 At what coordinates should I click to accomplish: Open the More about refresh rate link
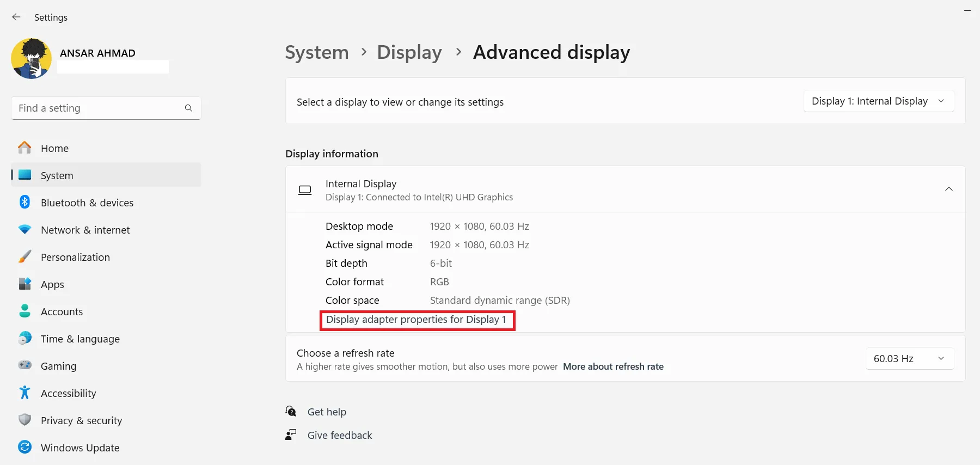click(x=613, y=366)
